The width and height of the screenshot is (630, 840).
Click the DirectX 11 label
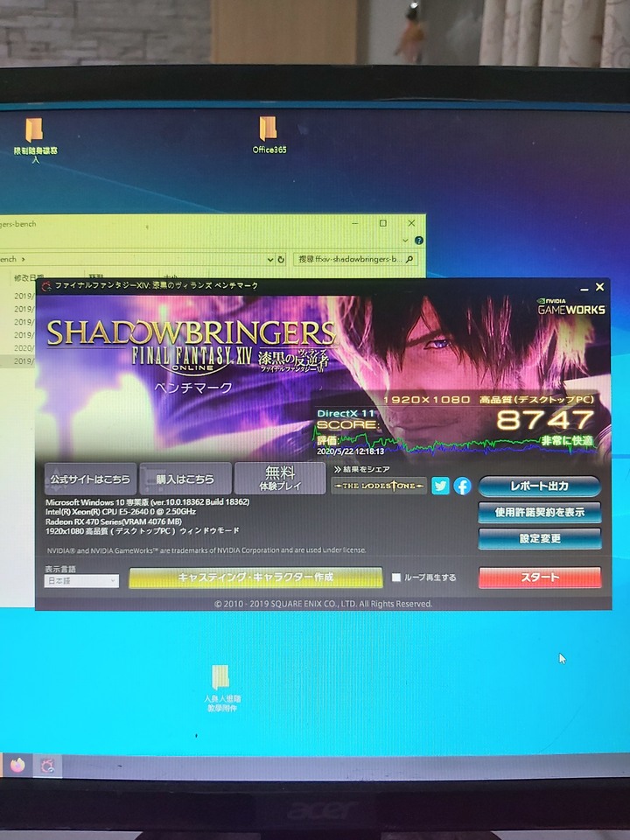click(x=346, y=413)
